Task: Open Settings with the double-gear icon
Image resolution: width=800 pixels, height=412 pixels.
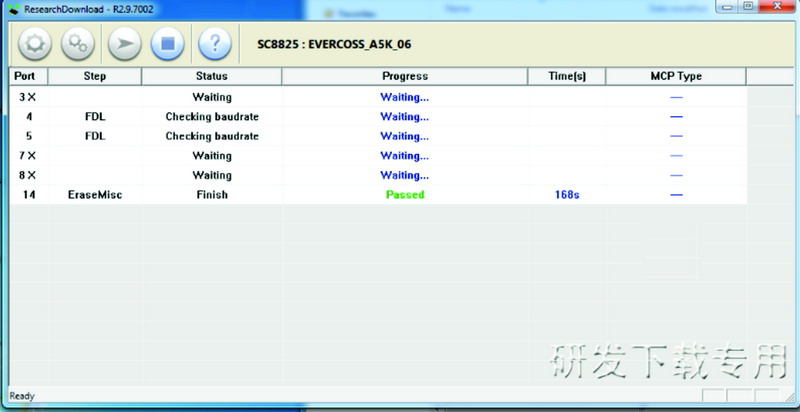Action: tap(78, 44)
